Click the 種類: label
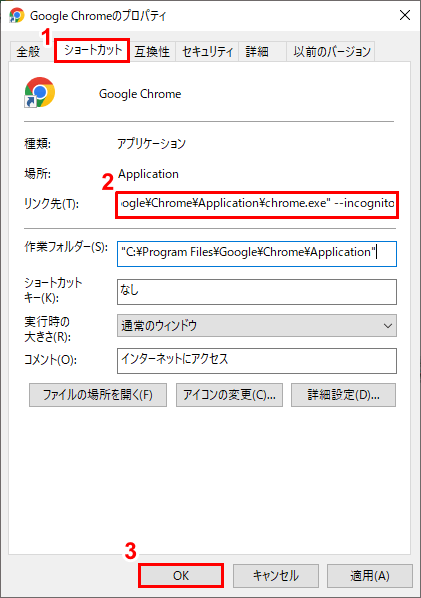The height and width of the screenshot is (598, 421). pos(37,144)
